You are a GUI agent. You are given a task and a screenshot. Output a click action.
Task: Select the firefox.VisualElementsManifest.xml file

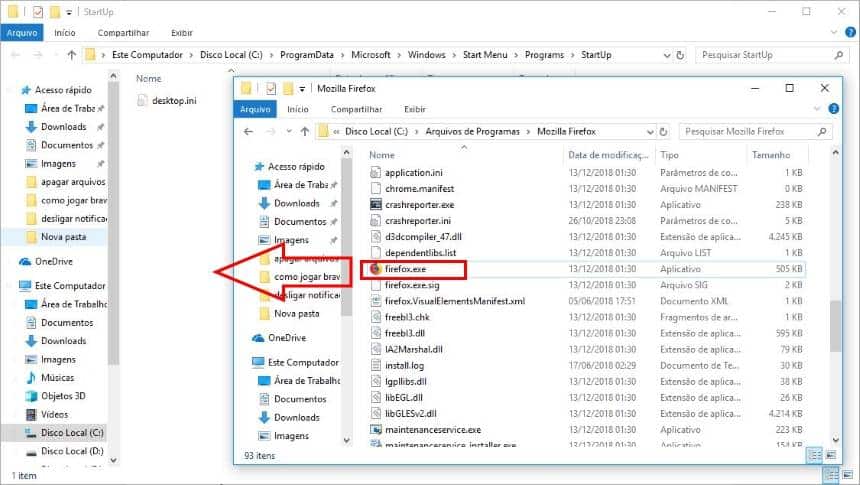tap(455, 301)
